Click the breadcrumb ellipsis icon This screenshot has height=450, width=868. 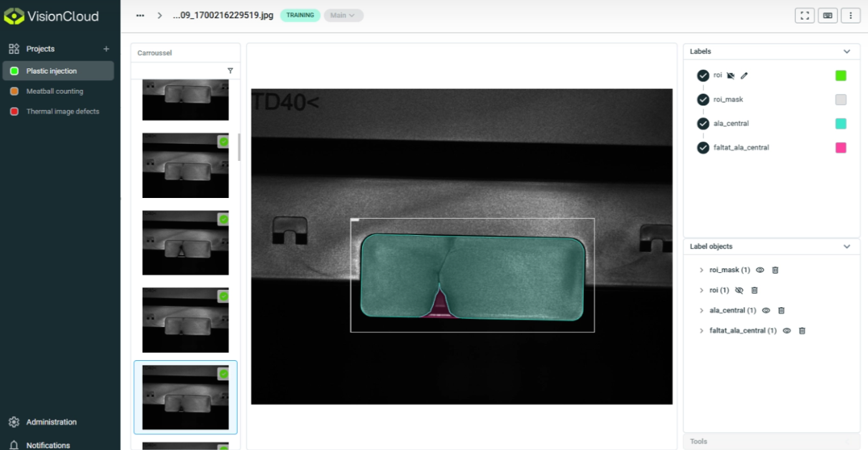click(140, 16)
